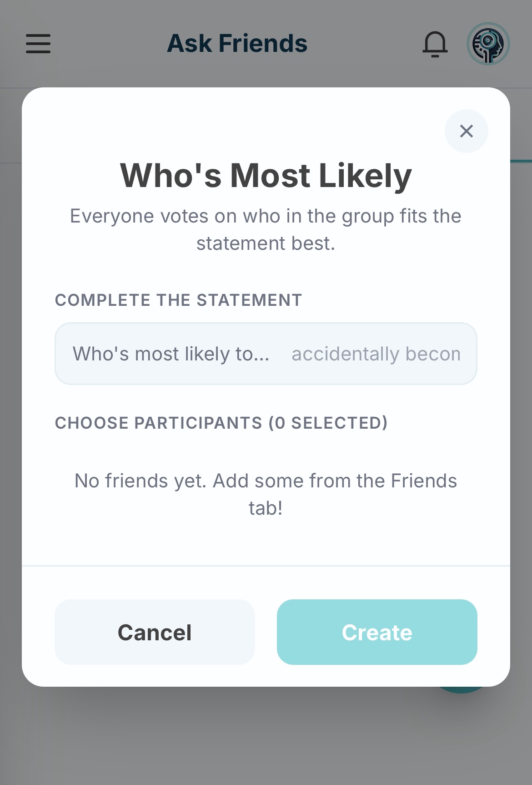Open the hamburger navigation menu
The height and width of the screenshot is (785, 532).
pyautogui.click(x=38, y=44)
